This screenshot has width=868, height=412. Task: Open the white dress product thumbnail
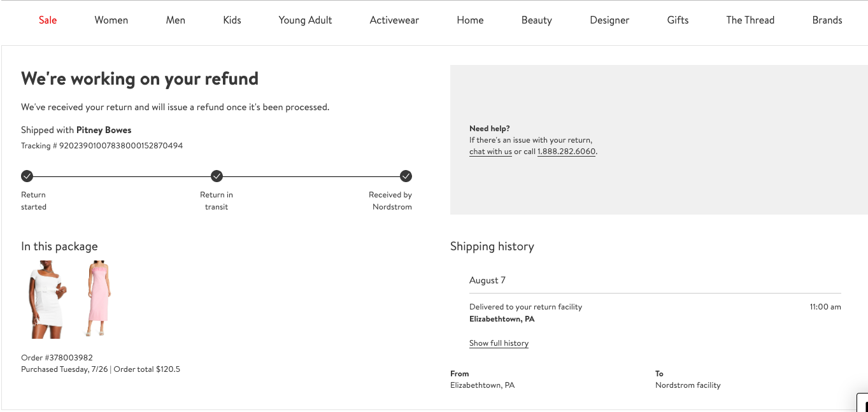pyautogui.click(x=45, y=299)
